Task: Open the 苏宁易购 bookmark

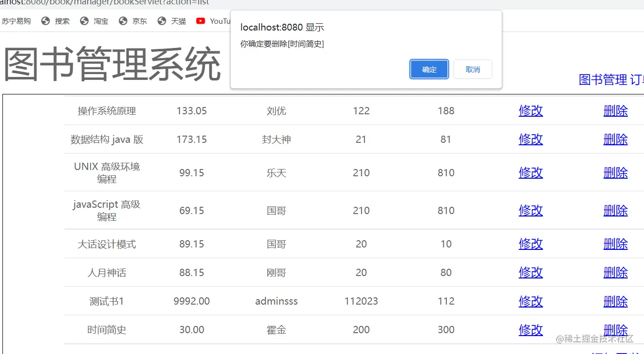Action: coord(16,21)
